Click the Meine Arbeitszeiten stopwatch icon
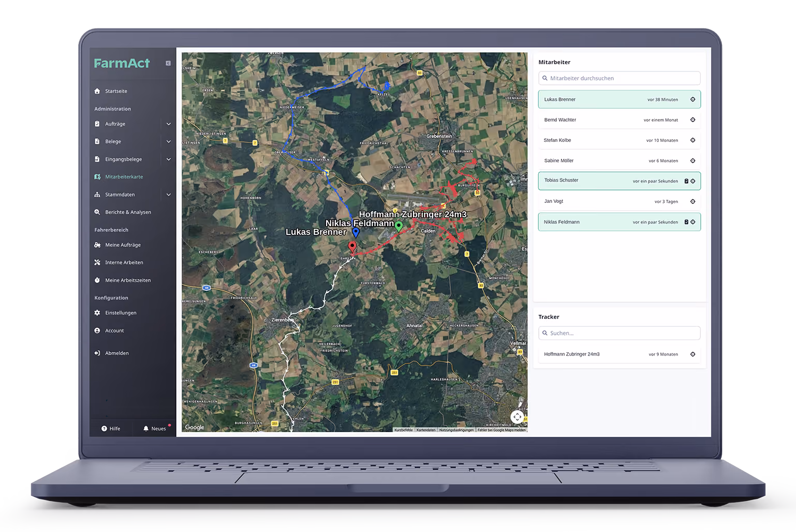This screenshot has width=796, height=532. tap(97, 280)
